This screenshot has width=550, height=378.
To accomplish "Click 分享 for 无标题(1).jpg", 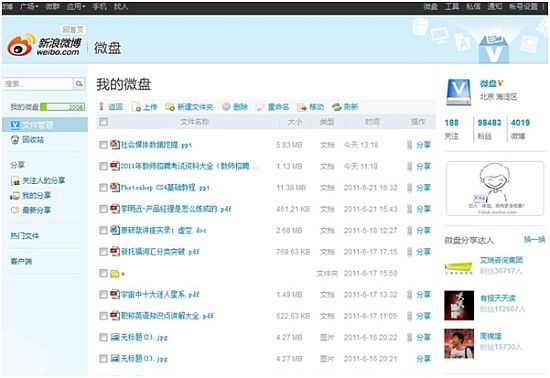I will pyautogui.click(x=423, y=359).
